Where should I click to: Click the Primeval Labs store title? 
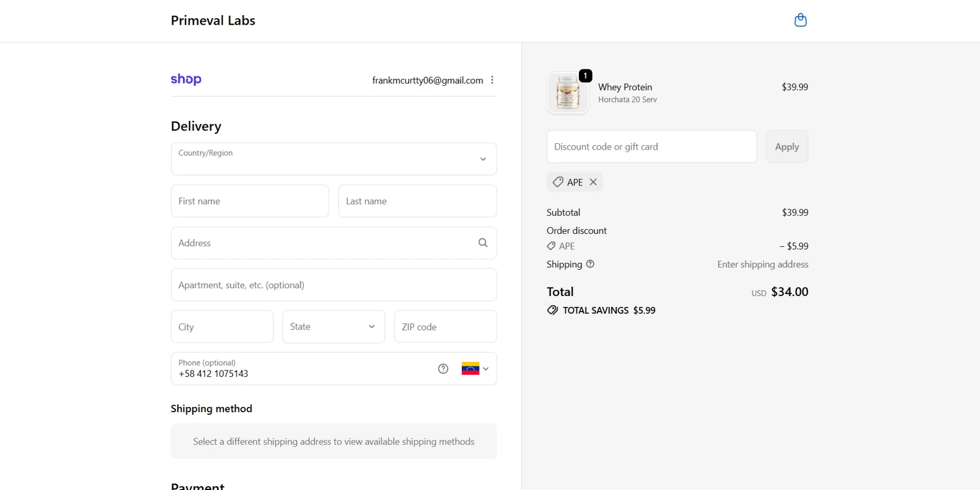[x=213, y=20]
